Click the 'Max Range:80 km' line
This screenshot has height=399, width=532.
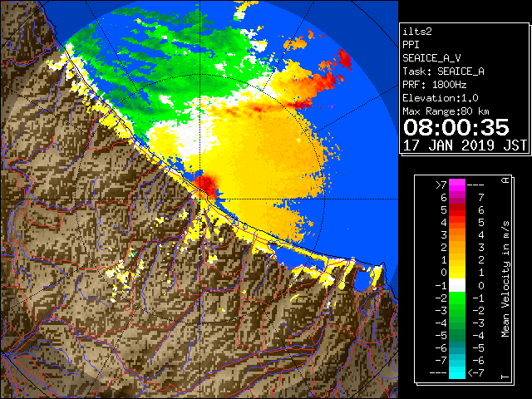tap(446, 111)
